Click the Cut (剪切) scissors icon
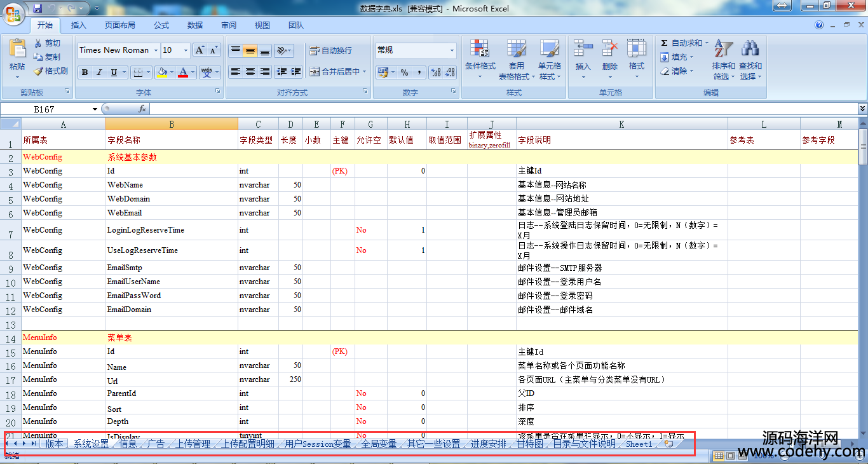 pos(38,43)
